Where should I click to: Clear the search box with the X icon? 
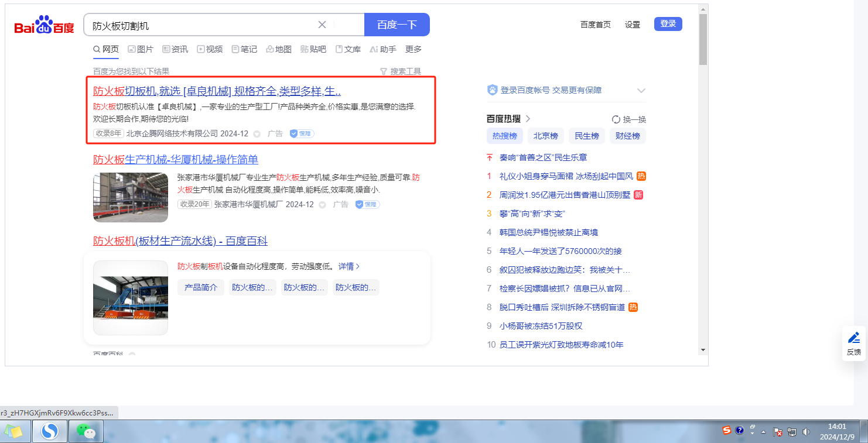click(x=322, y=25)
